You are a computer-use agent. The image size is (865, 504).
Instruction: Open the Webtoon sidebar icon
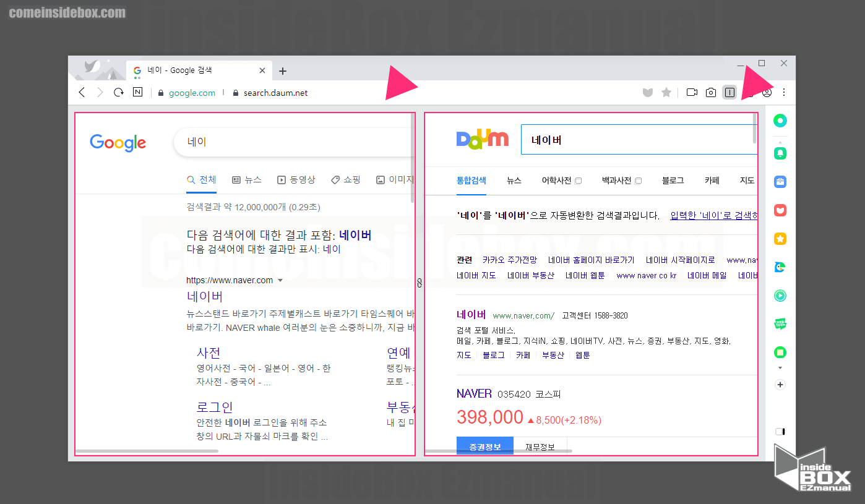[780, 324]
